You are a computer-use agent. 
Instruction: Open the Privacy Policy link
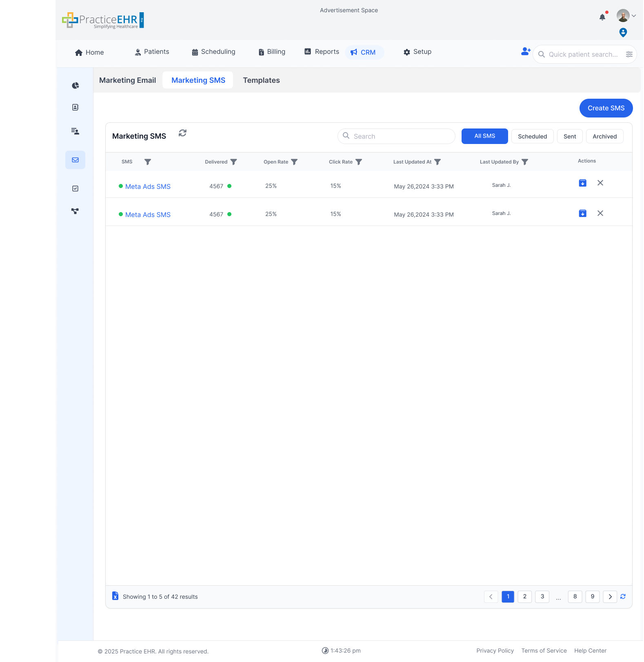[x=495, y=651]
